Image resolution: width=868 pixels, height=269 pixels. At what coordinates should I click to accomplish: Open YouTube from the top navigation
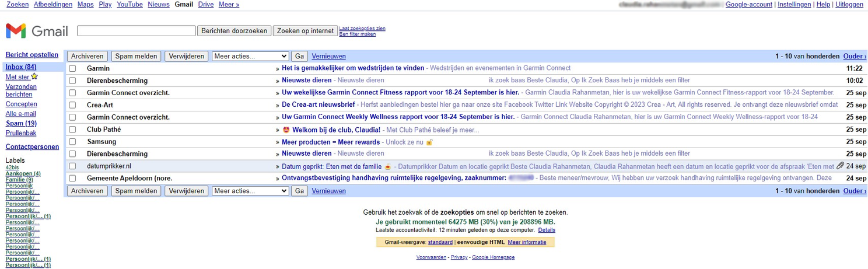point(129,4)
